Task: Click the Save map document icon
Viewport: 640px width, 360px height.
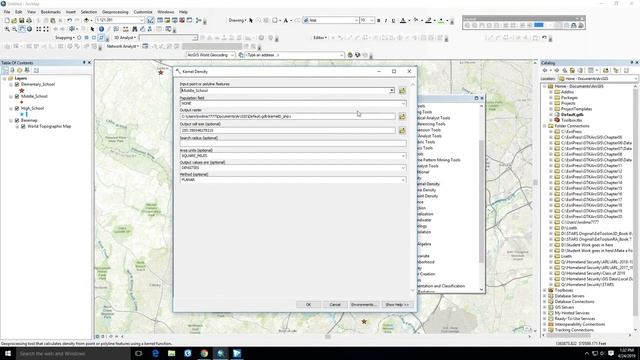Action: (21, 20)
